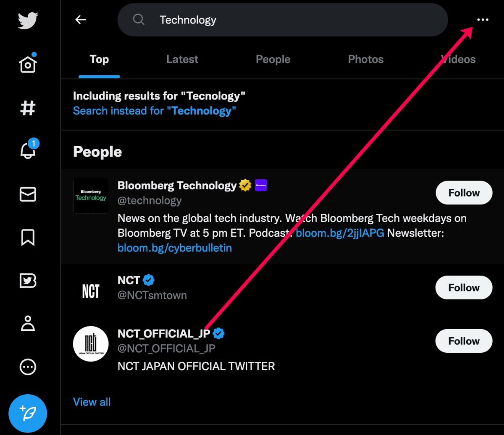Click the compose Tweet feather button

pyautogui.click(x=28, y=413)
